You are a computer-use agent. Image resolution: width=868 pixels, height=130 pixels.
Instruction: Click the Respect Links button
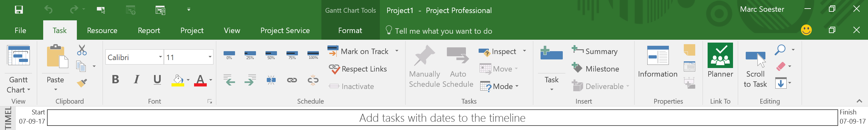(358, 69)
